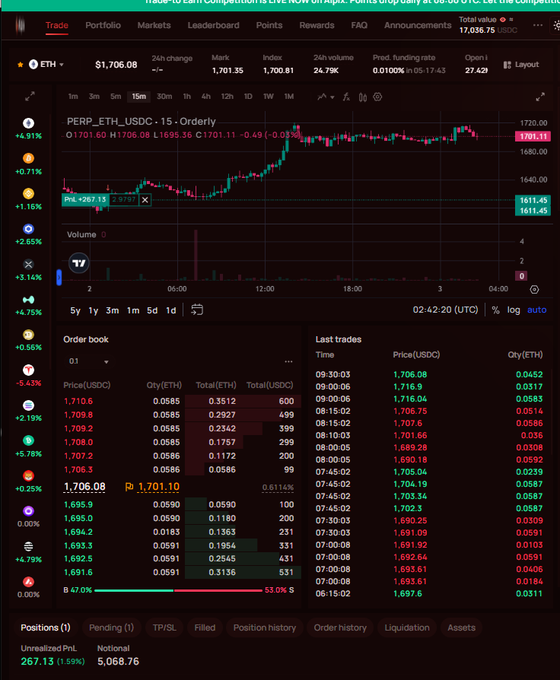
Task: Toggle auto scale on the chart
Action: [537, 310]
